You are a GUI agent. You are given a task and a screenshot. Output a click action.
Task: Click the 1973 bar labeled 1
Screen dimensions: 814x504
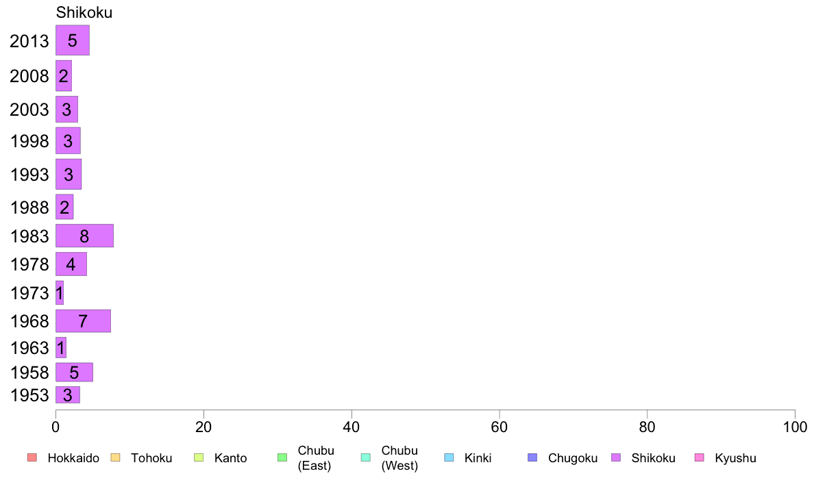[60, 293]
